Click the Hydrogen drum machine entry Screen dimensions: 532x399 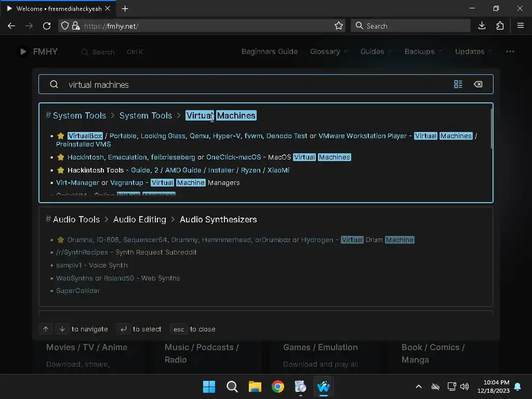[x=317, y=240]
